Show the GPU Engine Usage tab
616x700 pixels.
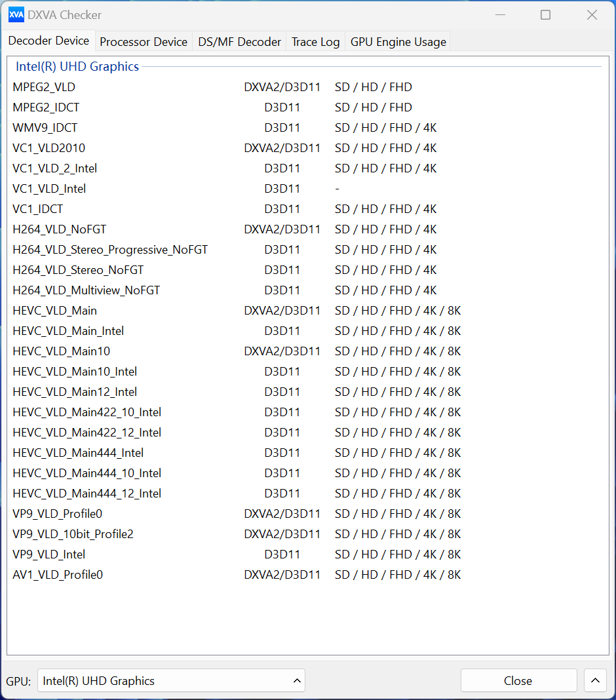coord(398,41)
